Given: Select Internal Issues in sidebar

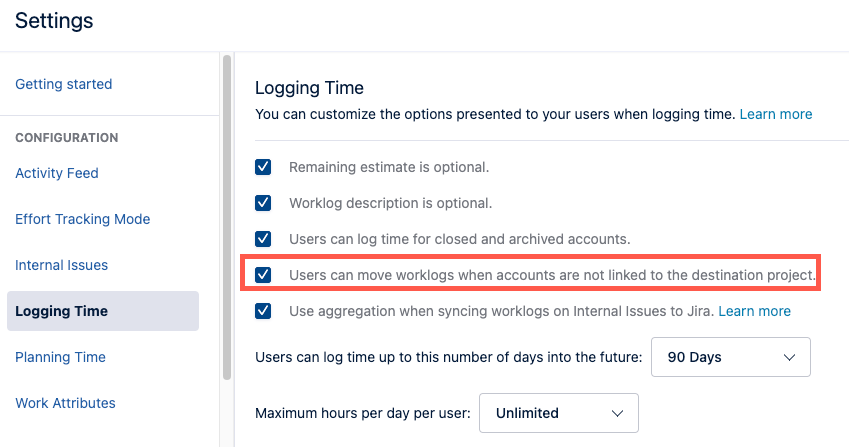Looking at the screenshot, I should [x=61, y=265].
